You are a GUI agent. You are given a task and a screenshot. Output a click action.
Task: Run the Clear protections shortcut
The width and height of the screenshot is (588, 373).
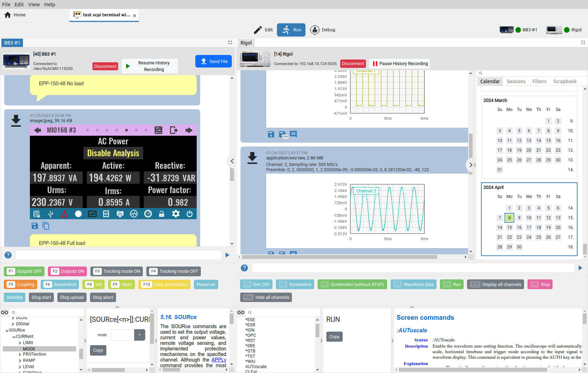point(165,285)
